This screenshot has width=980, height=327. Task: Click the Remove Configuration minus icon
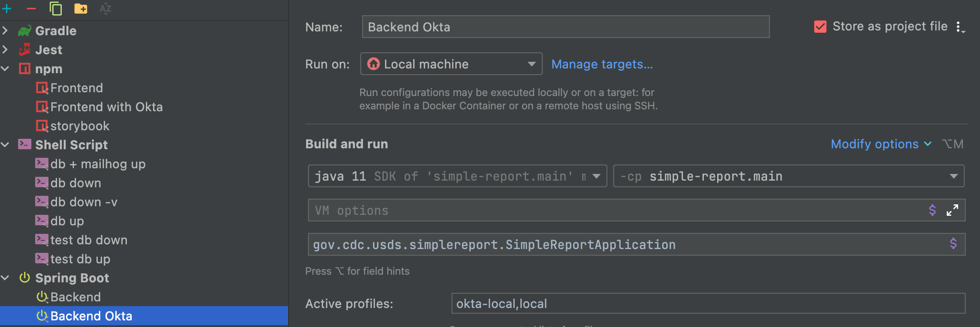click(31, 9)
